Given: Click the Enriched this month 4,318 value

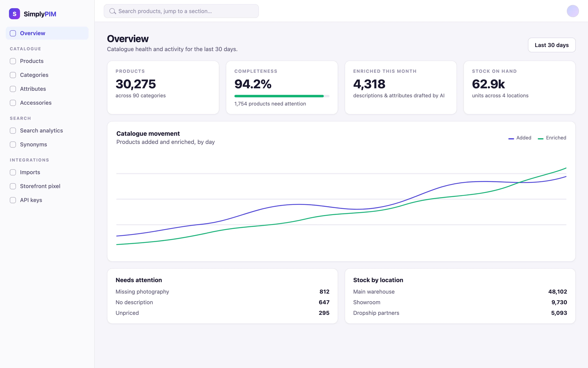Looking at the screenshot, I should [369, 84].
